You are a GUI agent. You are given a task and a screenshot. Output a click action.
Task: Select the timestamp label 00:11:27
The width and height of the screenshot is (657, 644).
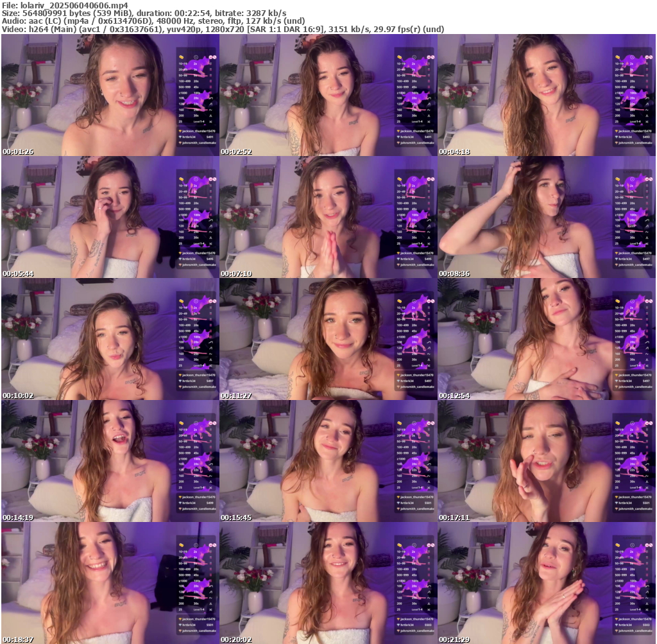pos(236,396)
